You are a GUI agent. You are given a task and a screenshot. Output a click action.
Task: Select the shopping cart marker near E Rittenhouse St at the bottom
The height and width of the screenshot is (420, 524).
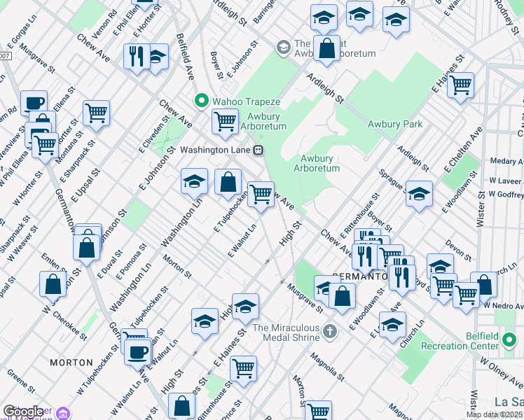[243, 370]
